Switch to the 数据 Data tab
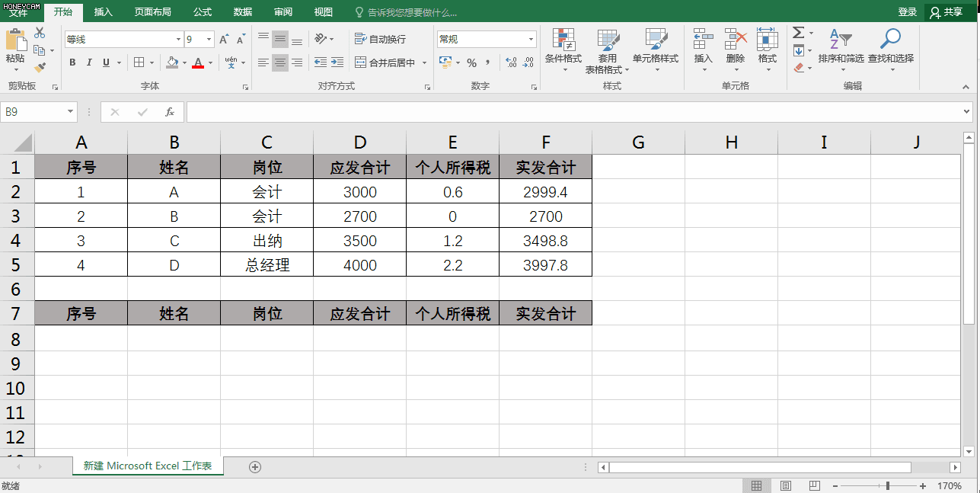Screen dimensions: 980x493 click(x=243, y=12)
